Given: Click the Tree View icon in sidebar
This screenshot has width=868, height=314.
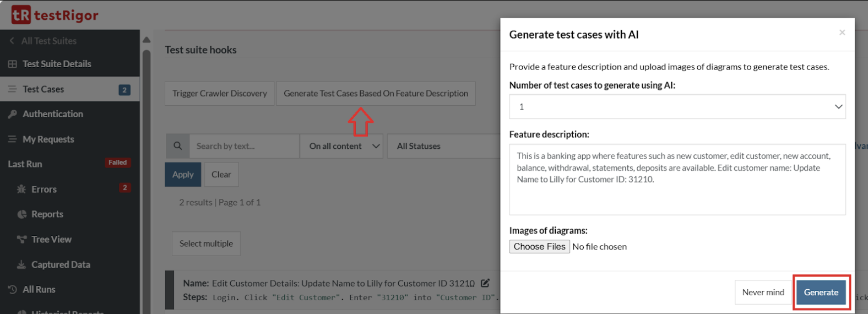Looking at the screenshot, I should click(x=22, y=239).
